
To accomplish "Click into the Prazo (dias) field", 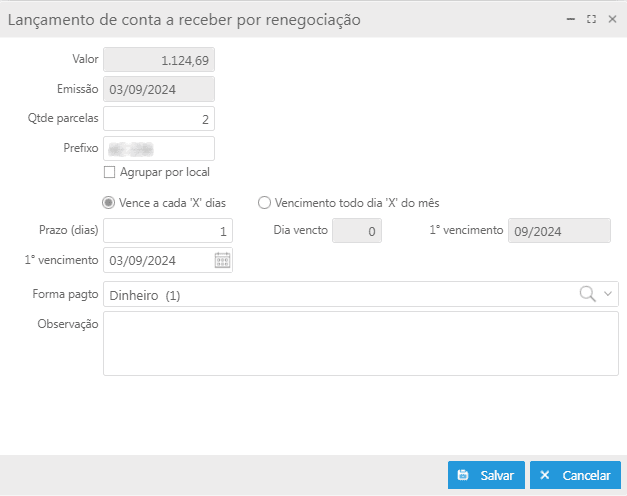I will tap(167, 231).
